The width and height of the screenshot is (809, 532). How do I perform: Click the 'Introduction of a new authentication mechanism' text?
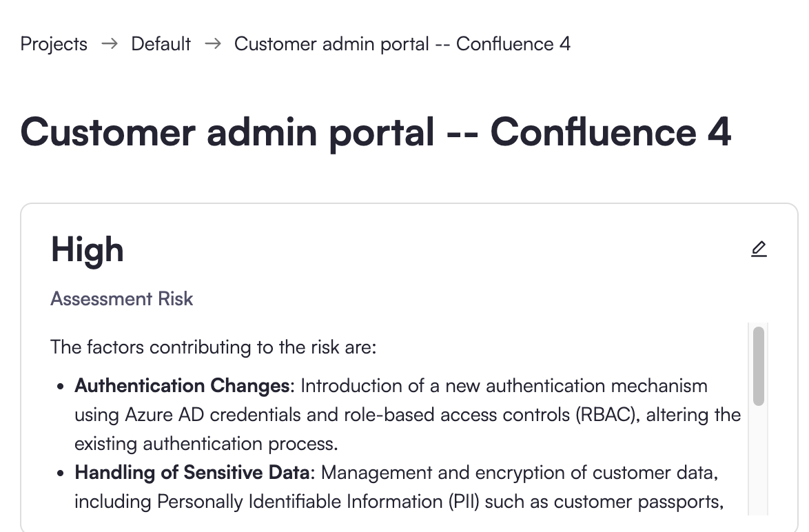coord(504,385)
